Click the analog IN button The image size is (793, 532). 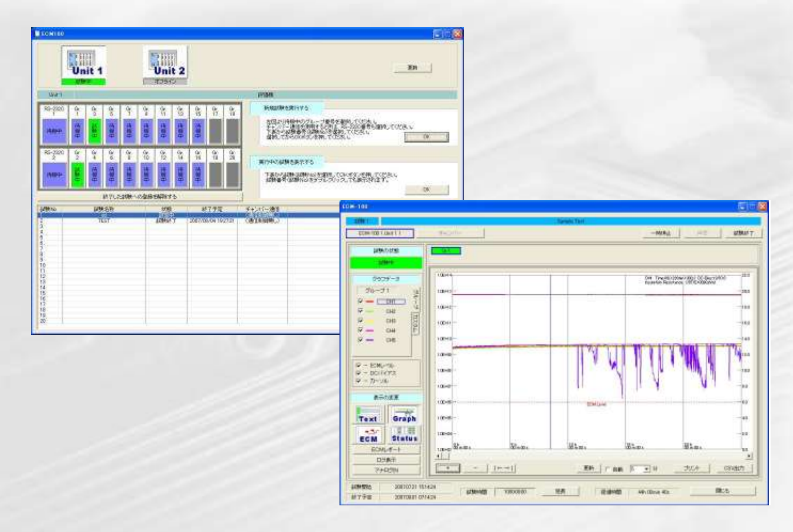click(x=386, y=470)
